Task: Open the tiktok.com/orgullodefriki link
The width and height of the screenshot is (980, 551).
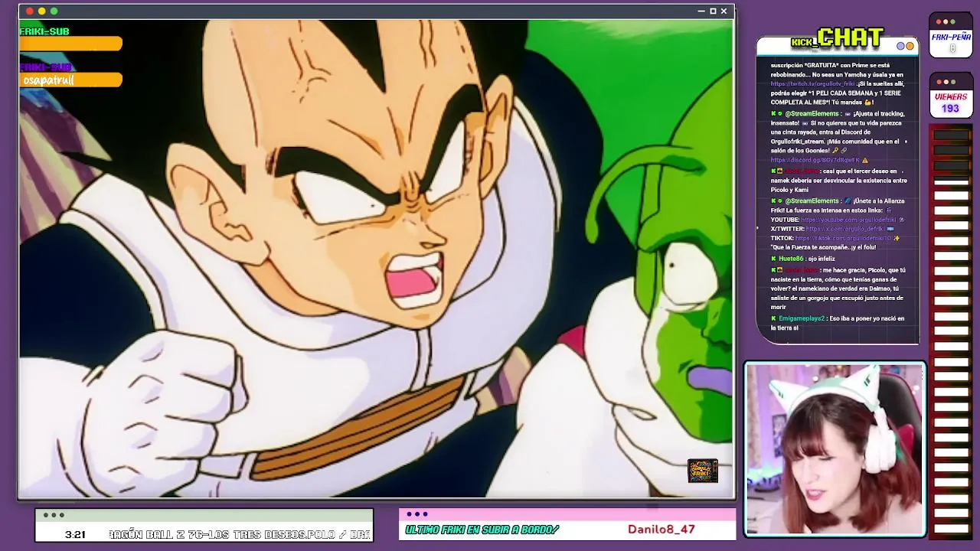Action: (x=843, y=238)
